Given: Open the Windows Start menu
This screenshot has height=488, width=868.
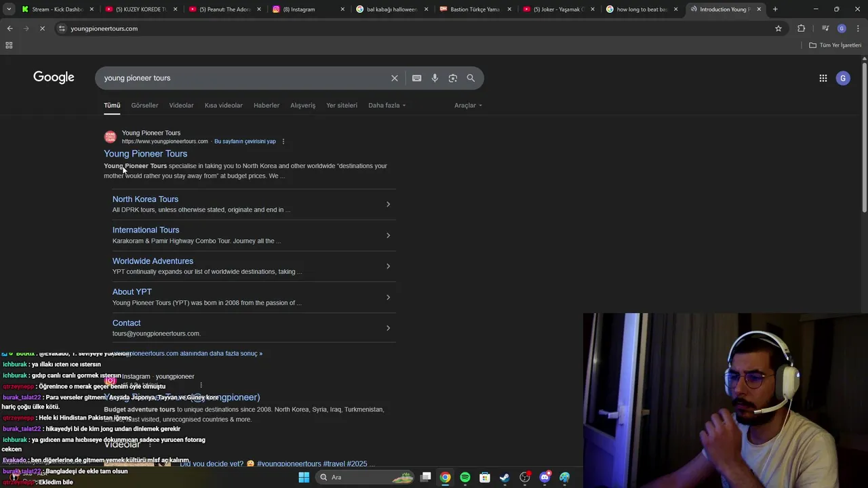Looking at the screenshot, I should (304, 477).
